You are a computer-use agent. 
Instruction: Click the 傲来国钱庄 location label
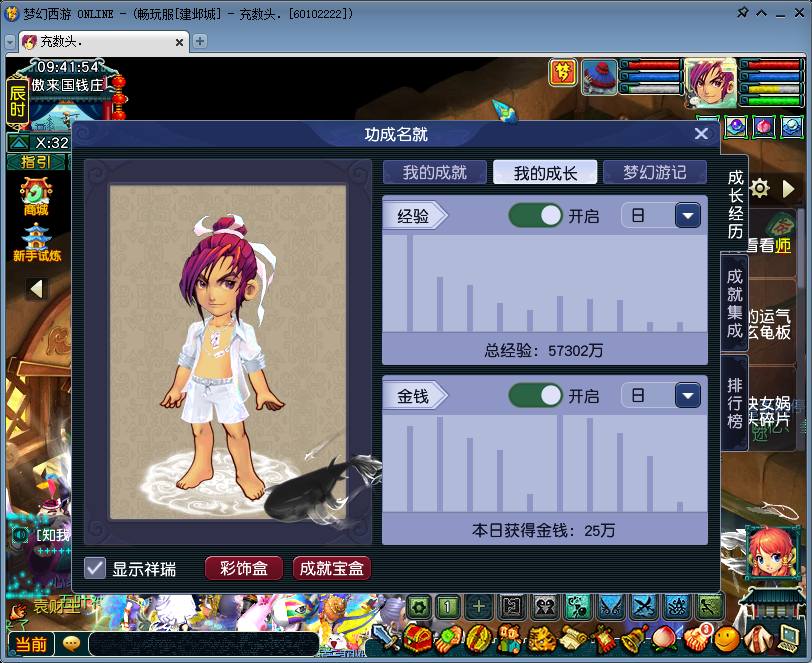point(67,85)
